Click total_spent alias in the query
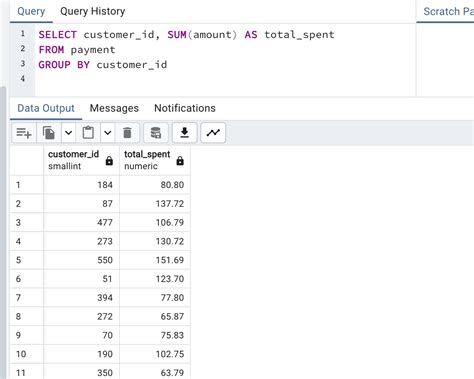 299,35
